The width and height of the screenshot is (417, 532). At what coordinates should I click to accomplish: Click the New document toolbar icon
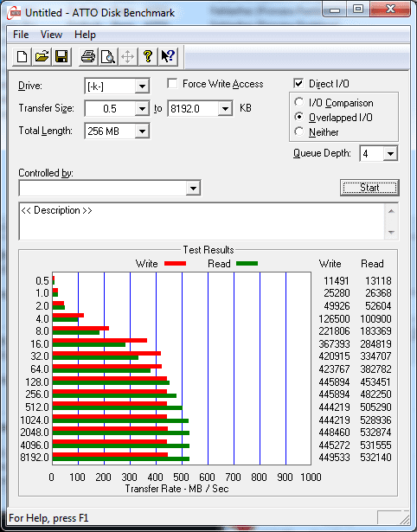coord(22,57)
